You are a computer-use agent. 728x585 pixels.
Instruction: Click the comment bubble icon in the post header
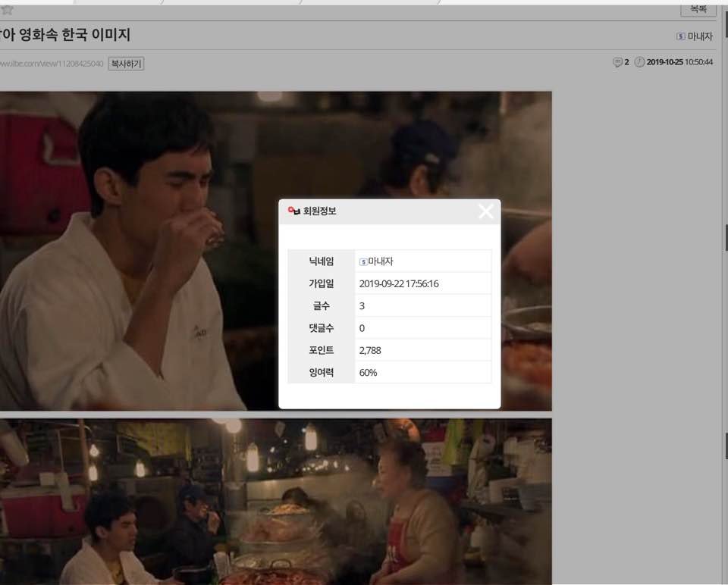coord(617,62)
